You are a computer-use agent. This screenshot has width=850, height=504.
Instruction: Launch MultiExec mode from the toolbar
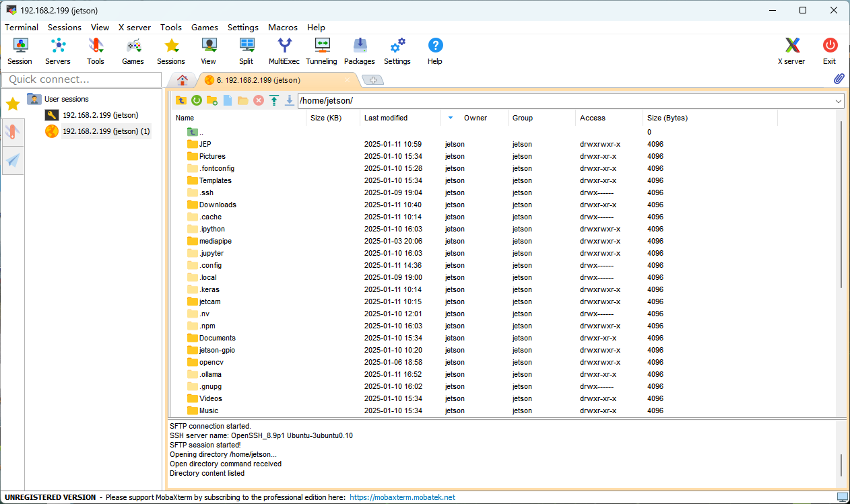point(284,50)
